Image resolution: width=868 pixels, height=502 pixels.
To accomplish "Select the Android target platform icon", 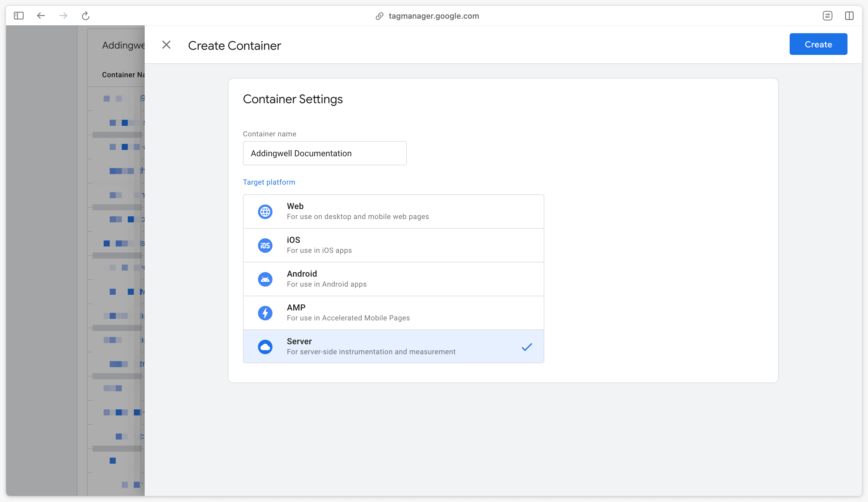I will pyautogui.click(x=265, y=278).
